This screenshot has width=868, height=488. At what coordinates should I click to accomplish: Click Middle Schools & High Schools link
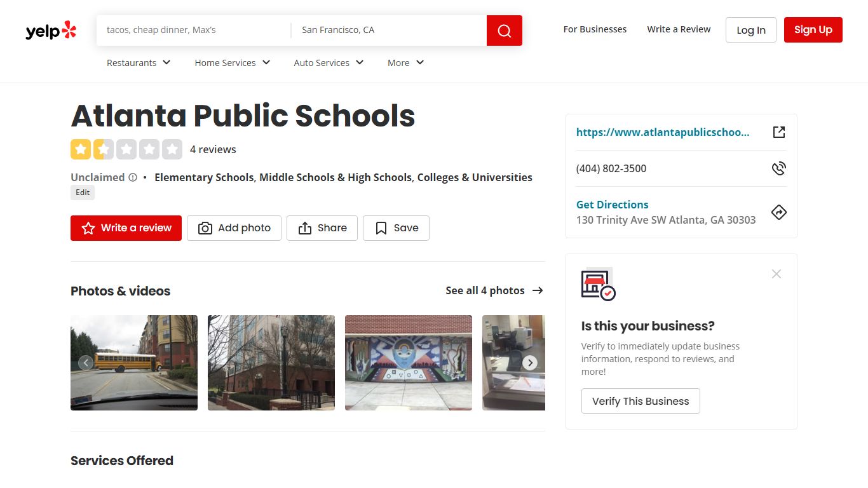coord(336,177)
